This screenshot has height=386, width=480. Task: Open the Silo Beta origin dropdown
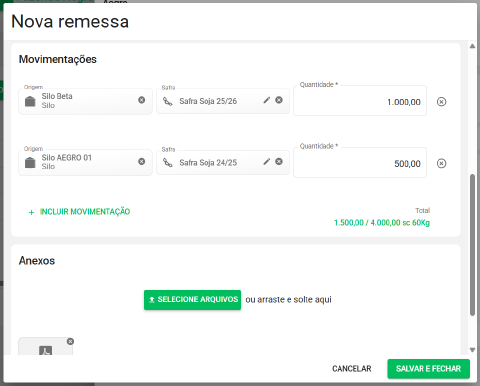(85, 101)
